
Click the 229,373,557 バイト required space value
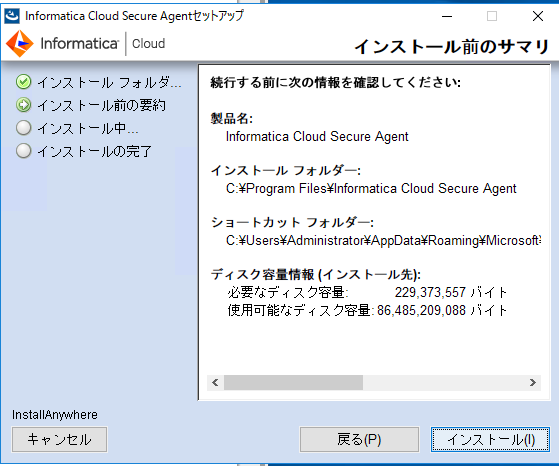coord(451,292)
